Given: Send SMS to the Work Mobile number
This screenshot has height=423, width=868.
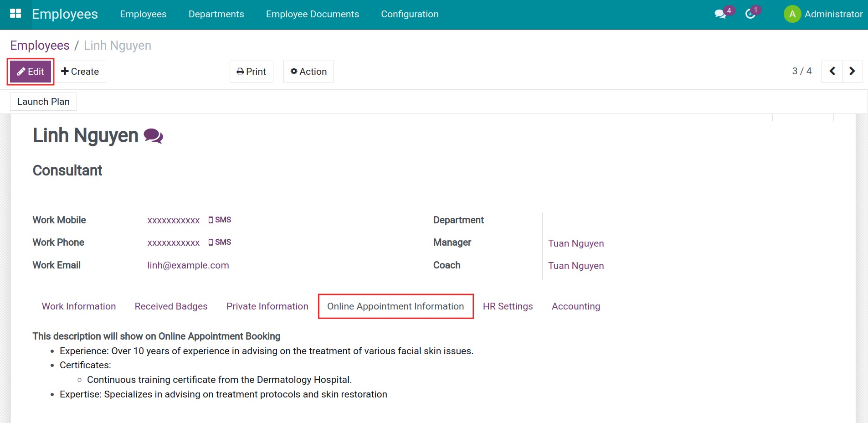Looking at the screenshot, I should (x=220, y=220).
